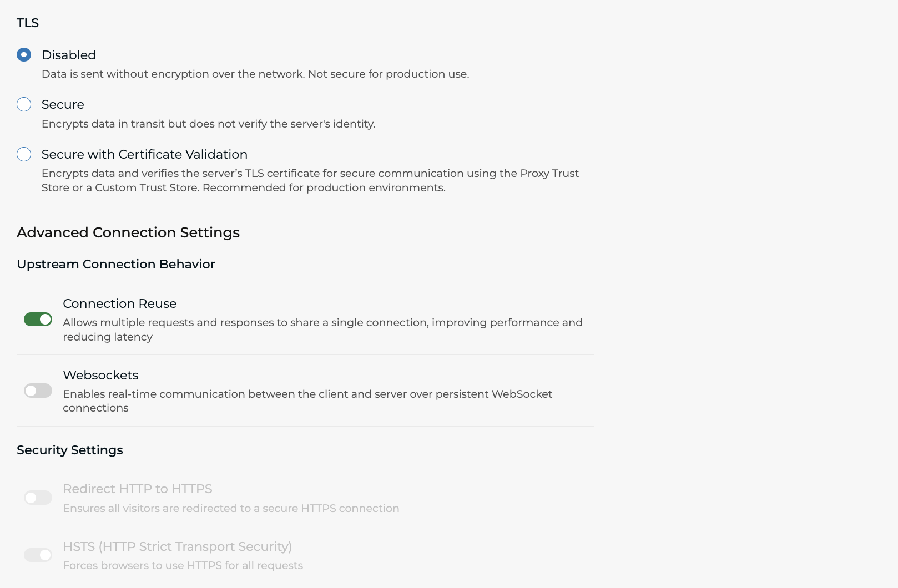Image resolution: width=898 pixels, height=588 pixels.
Task: Select Secure with Certificate Validation radio button
Action: point(24,154)
